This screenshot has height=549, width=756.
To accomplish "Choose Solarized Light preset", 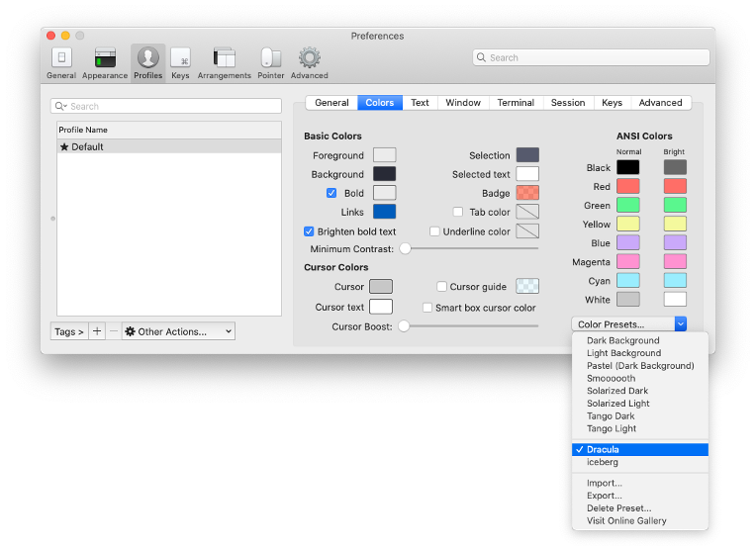I will pos(640,403).
